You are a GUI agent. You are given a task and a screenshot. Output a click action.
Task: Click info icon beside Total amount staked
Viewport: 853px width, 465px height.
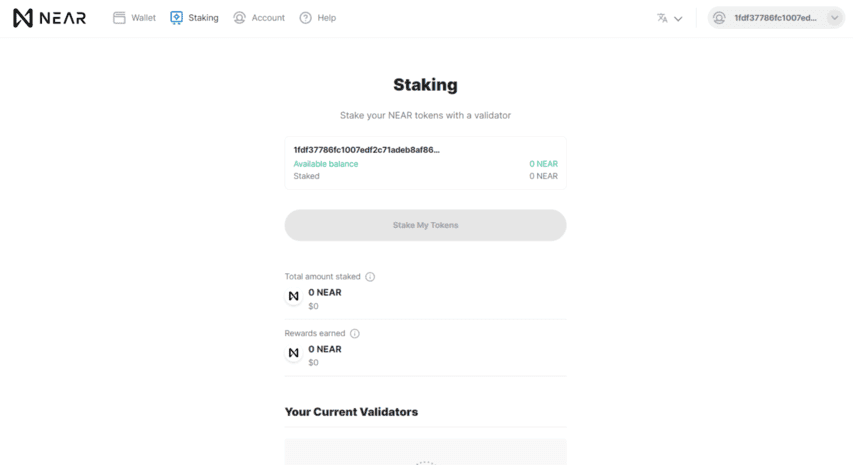coord(370,277)
